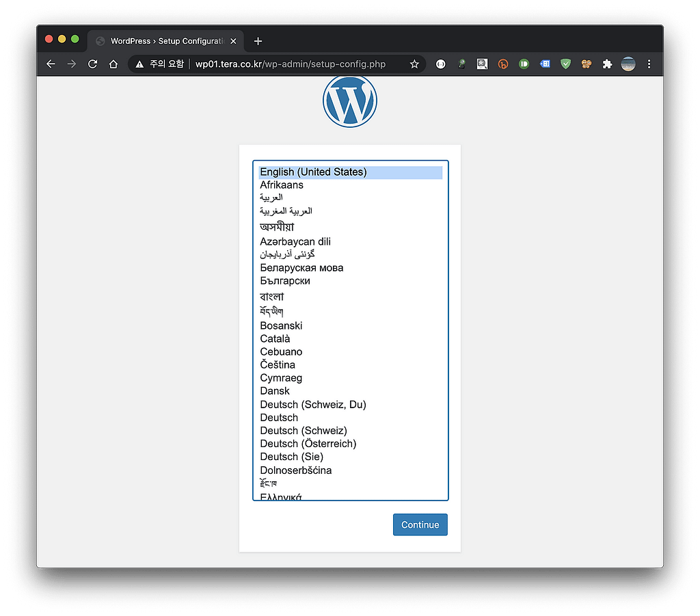Viewport: 700px width, 616px height.
Task: Select Azərbaycan dili in the list
Action: [x=351, y=241]
